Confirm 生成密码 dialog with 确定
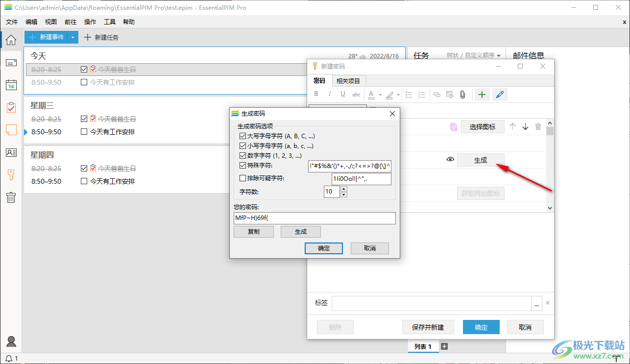 tap(324, 248)
